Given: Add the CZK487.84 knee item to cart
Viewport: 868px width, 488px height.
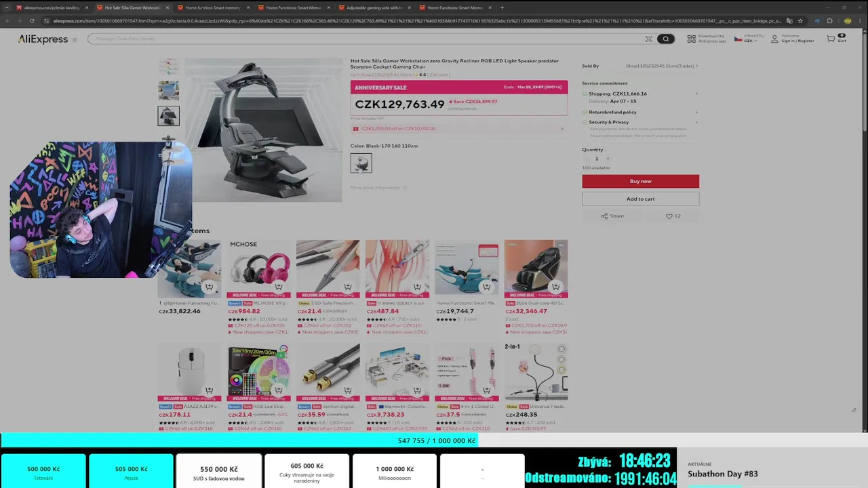Looking at the screenshot, I should (417, 287).
